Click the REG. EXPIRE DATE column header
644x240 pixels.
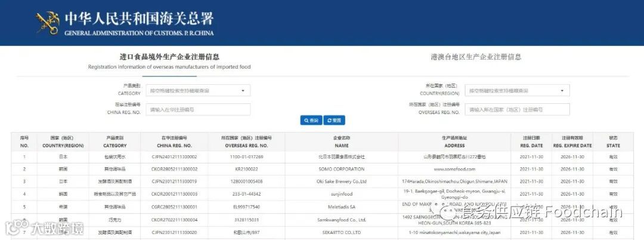tap(572, 141)
